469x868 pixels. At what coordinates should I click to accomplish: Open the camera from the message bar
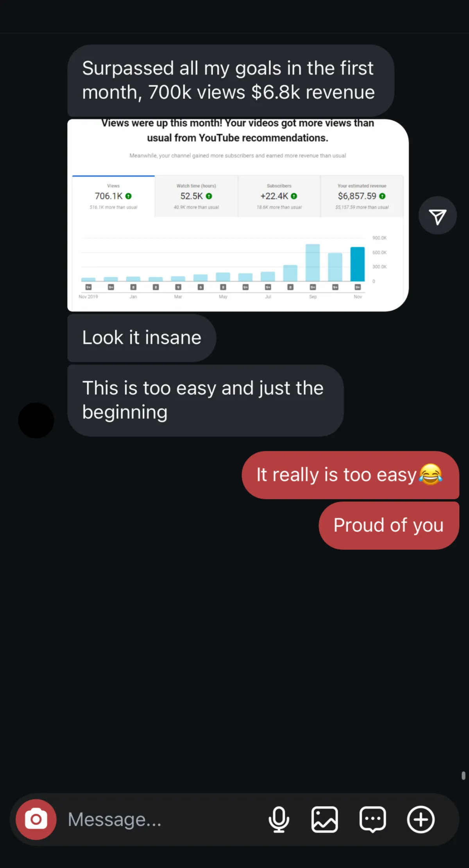point(36,819)
